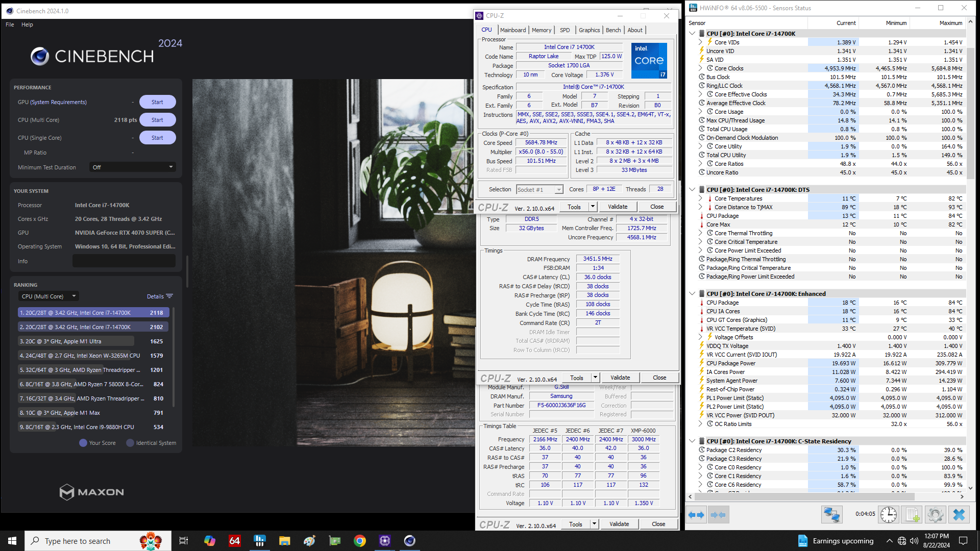Expand Core VIDs sensor row
This screenshot has width=980, height=551.
tap(701, 42)
